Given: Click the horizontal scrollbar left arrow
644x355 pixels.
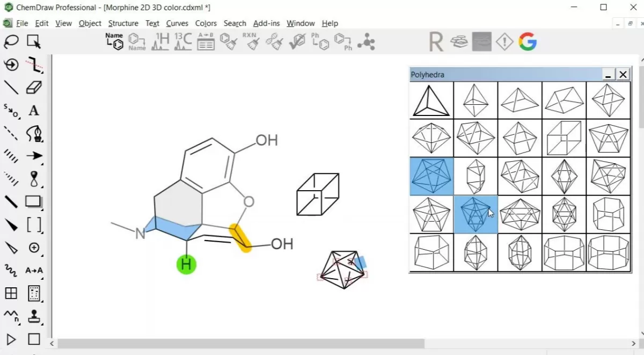Looking at the screenshot, I should pos(52,343).
